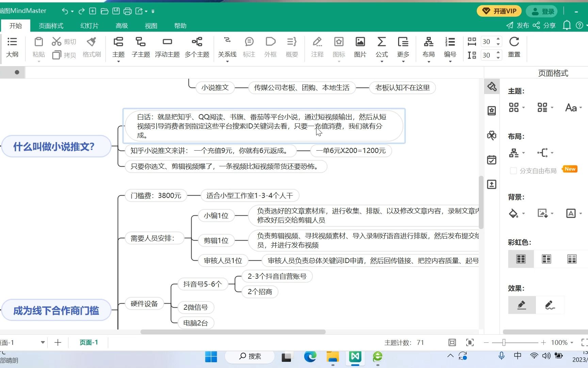Switch to the 高级 tab

tap(122, 26)
